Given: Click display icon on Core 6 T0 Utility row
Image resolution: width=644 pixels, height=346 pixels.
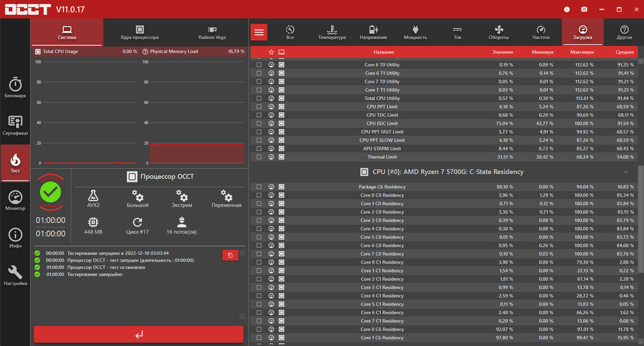Looking at the screenshot, I should click(x=281, y=64).
